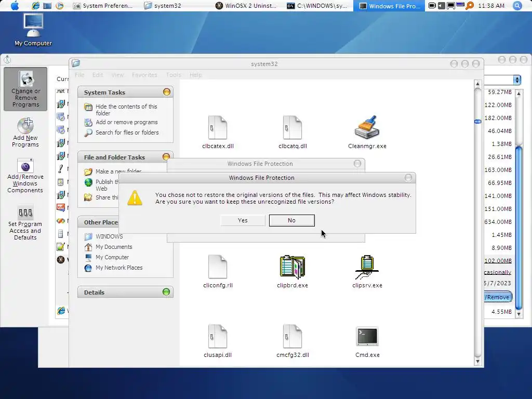Switch to the C:\WINDOWS\sy... taskbar item
The height and width of the screenshot is (399, 532).
click(317, 5)
